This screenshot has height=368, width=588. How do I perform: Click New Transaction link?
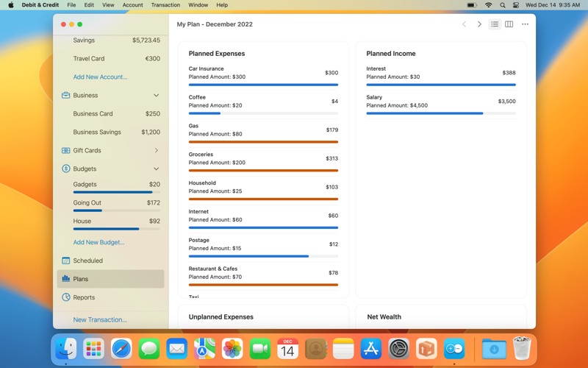click(x=100, y=319)
